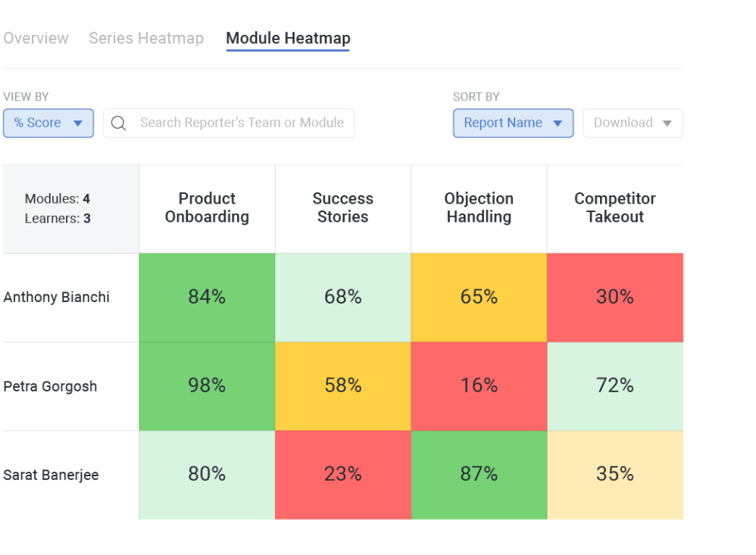Open Petra Gorgosh learner row

(51, 387)
